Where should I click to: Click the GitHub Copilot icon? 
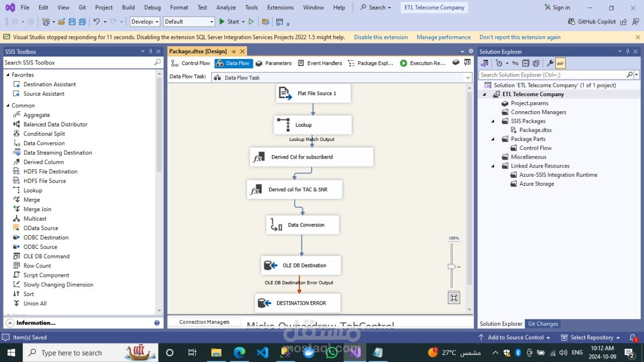(x=572, y=22)
